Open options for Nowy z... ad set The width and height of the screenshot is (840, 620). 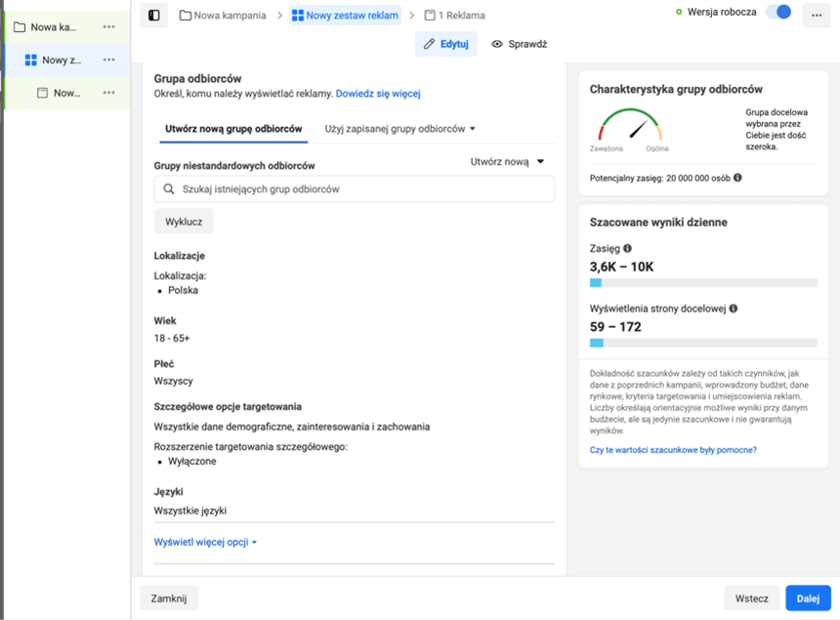click(x=108, y=60)
